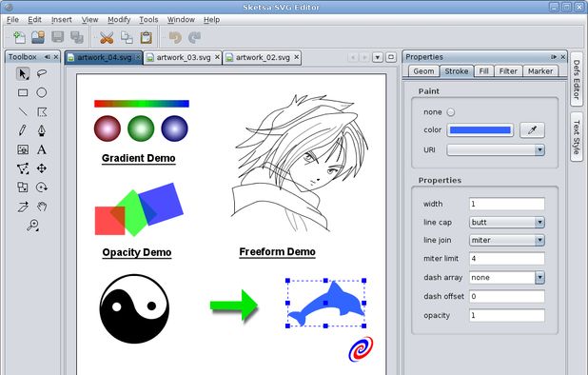Click the stroke width input field

coord(506,204)
